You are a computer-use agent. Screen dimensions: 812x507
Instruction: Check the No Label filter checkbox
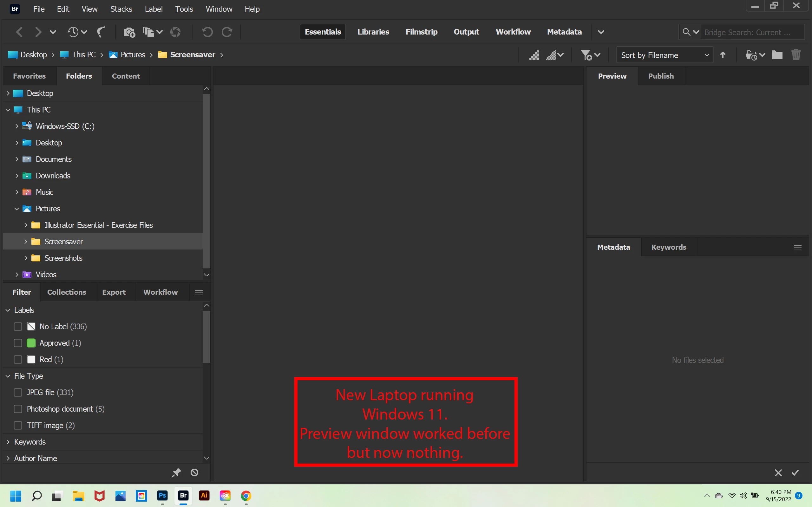click(18, 327)
